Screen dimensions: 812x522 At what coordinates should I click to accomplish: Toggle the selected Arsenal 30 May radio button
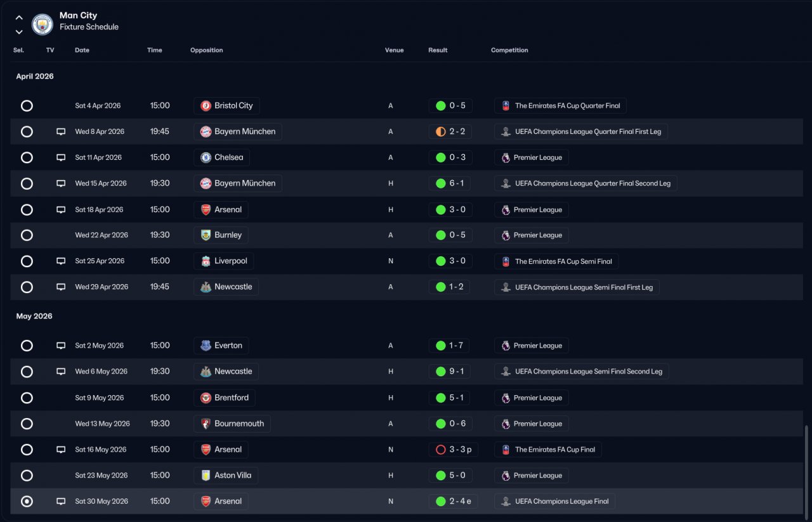(x=27, y=502)
